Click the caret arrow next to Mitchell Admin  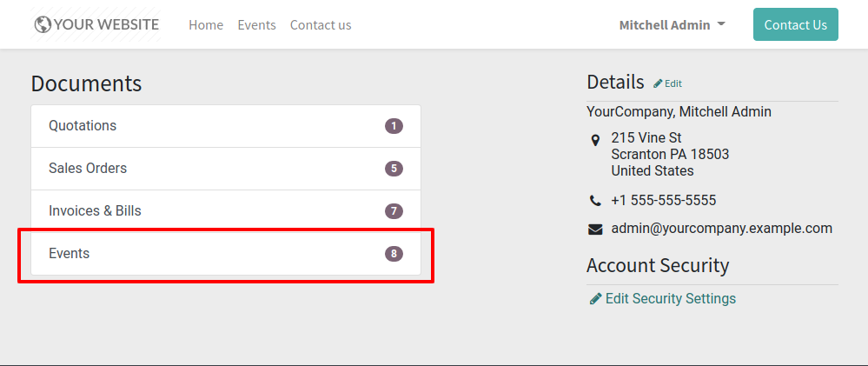click(721, 24)
